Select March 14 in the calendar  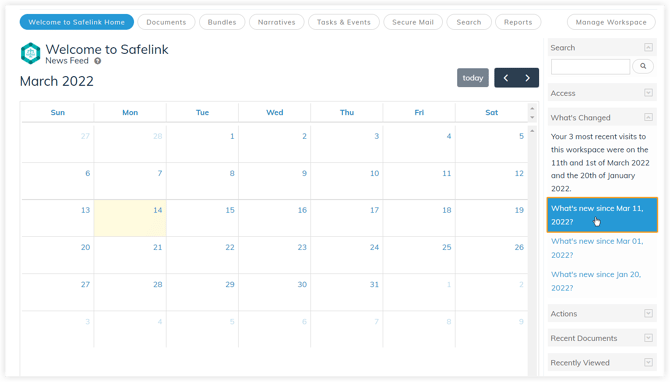click(130, 218)
